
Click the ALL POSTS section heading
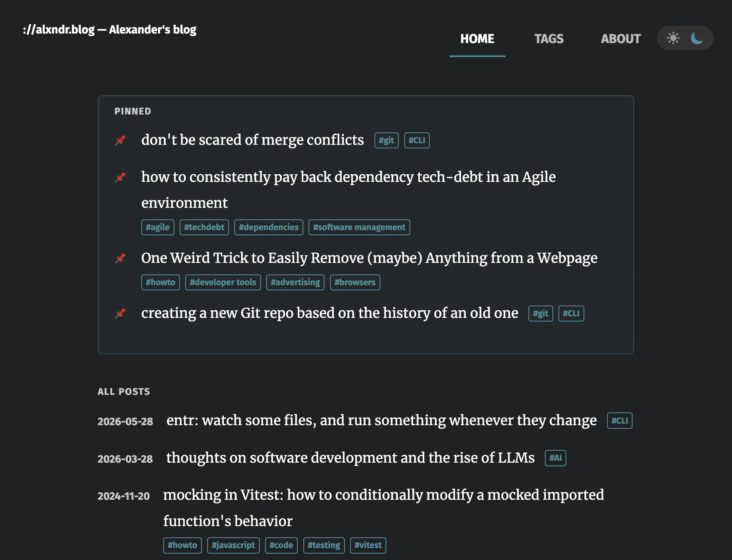coord(124,392)
